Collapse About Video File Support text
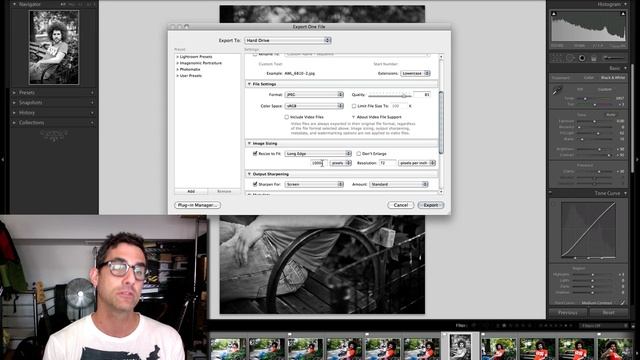The width and height of the screenshot is (640, 360). 353,117
